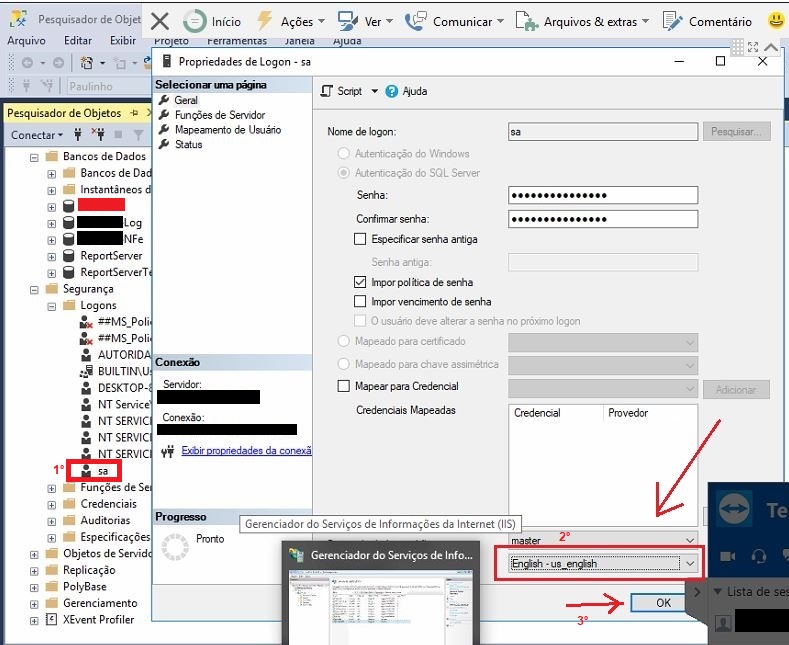Open the Pesquisador de Objetos tab
Viewport: 789px width, 645px height.
pyautogui.click(x=64, y=113)
